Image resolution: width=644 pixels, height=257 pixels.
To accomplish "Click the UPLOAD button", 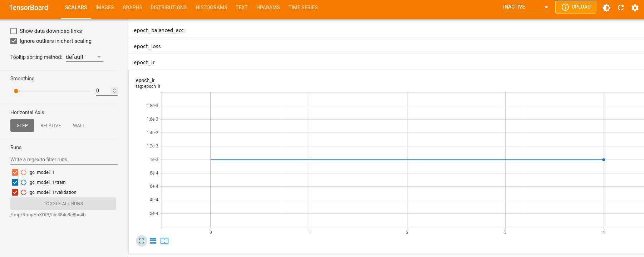I will tap(576, 7).
